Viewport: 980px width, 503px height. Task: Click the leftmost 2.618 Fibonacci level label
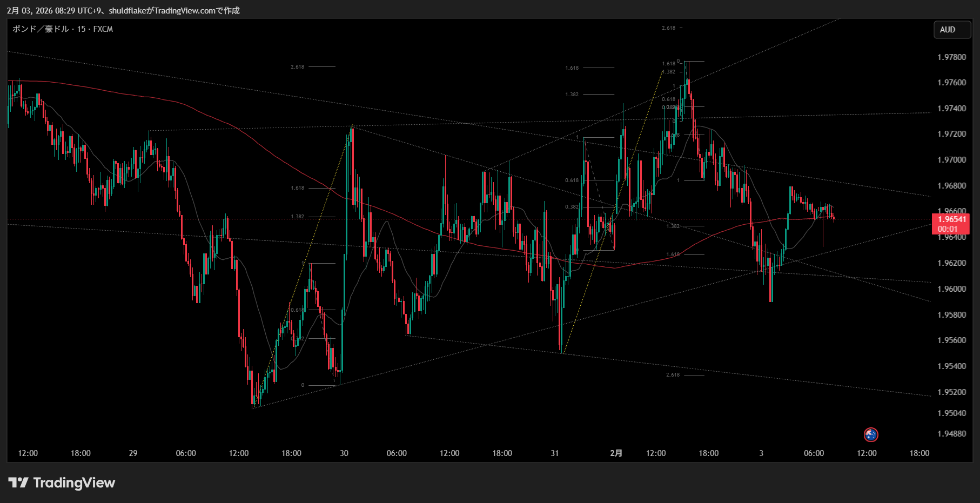point(297,67)
